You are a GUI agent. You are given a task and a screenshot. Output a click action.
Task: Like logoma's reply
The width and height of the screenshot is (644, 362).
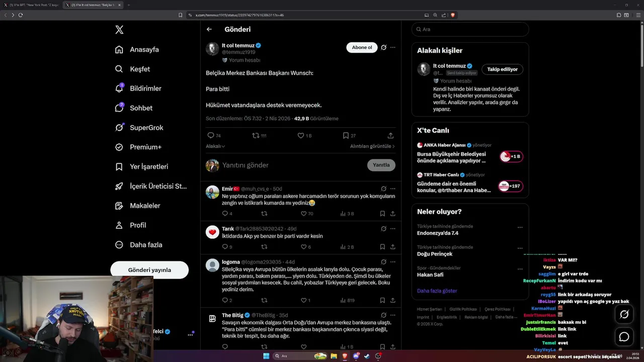tap(305, 300)
